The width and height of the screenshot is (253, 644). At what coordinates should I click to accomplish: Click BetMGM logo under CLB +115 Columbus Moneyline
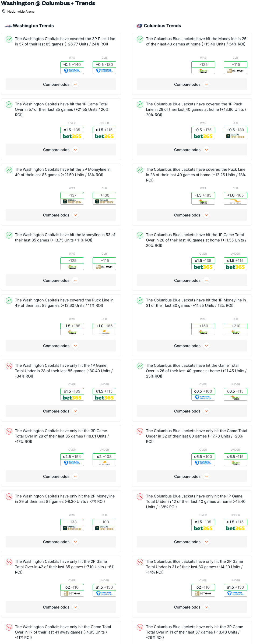235,71
